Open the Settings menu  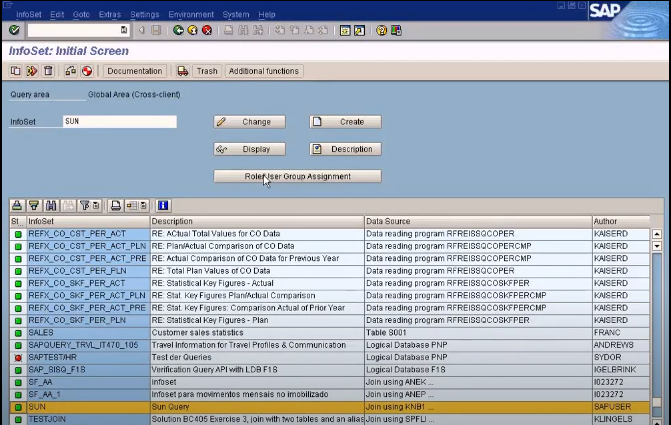[145, 14]
